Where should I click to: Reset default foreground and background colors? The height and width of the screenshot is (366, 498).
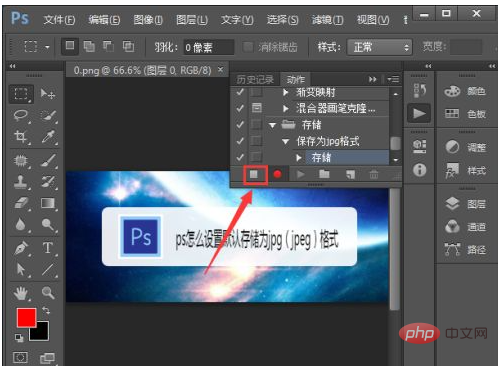coord(19,338)
